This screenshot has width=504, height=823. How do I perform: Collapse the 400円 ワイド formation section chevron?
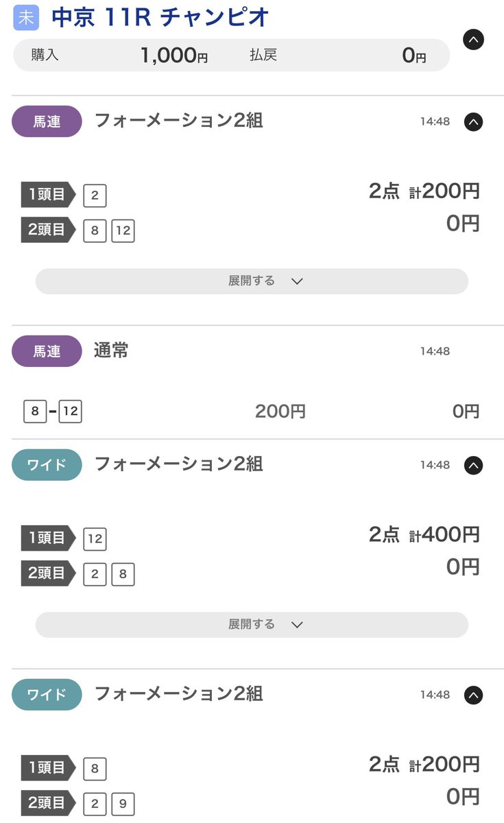tap(473, 466)
